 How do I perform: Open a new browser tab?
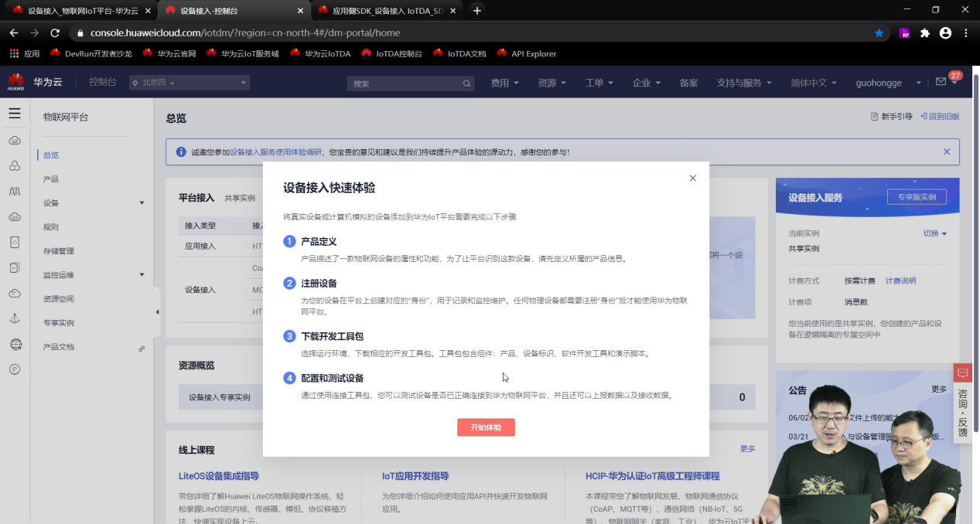[x=477, y=11]
